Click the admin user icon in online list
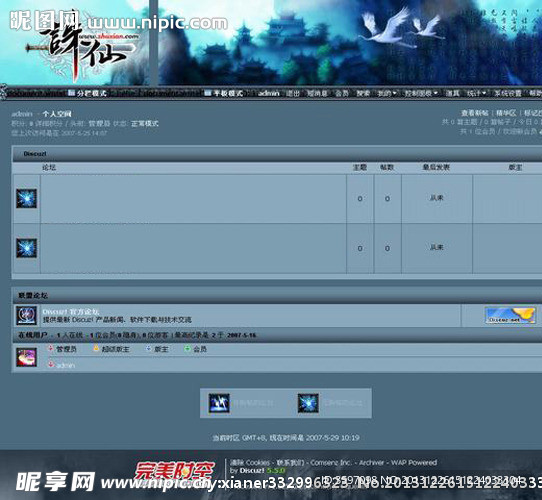Image resolution: width=542 pixels, height=500 pixels. tap(51, 364)
